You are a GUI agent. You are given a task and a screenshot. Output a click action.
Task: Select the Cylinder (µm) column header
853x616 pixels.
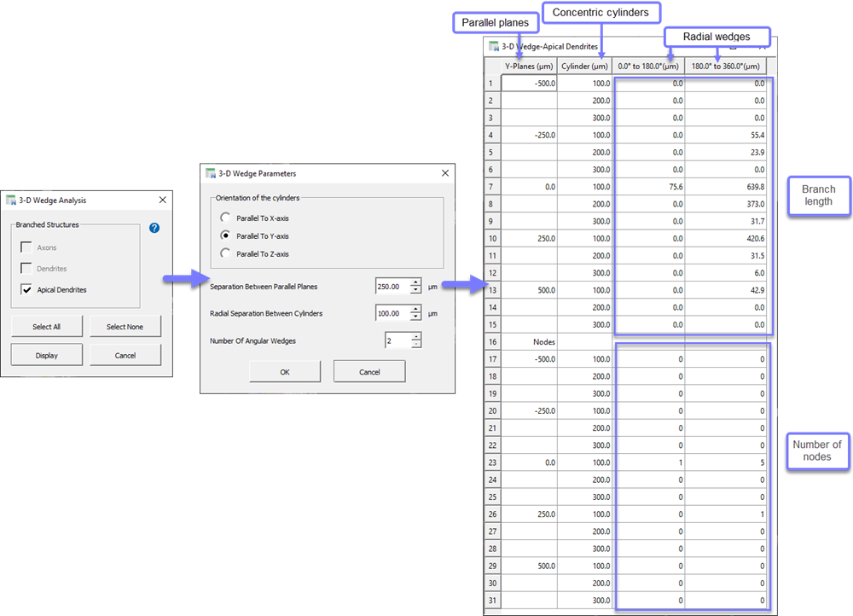[584, 66]
